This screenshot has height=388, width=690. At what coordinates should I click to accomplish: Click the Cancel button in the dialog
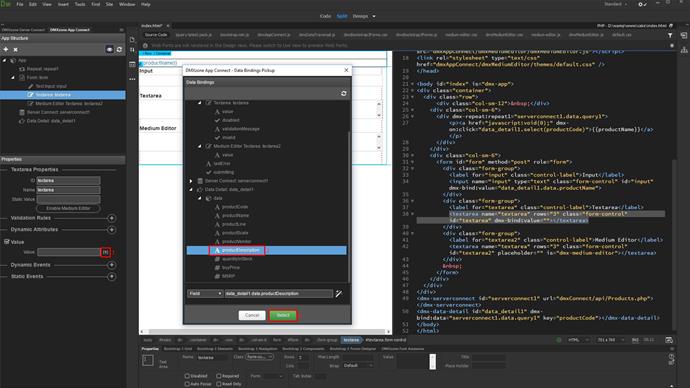252,315
